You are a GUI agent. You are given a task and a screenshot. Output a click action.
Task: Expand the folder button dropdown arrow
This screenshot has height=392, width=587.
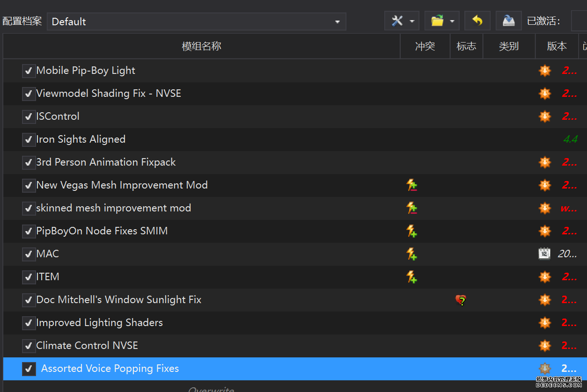pyautogui.click(x=452, y=22)
